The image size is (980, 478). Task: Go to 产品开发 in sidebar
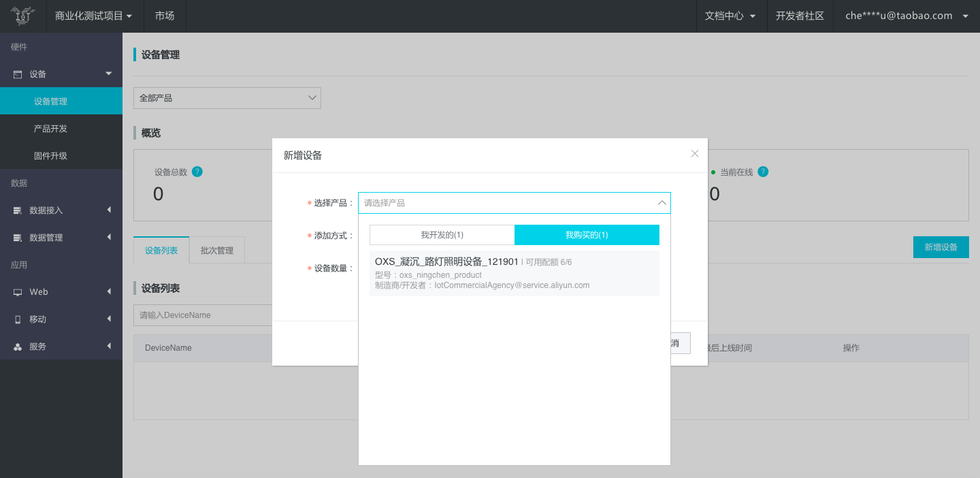[x=50, y=129]
